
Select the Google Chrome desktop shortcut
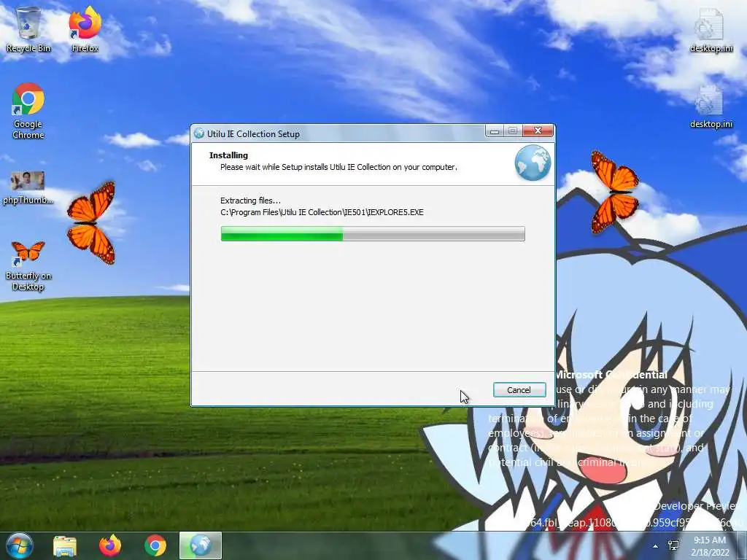point(28,111)
